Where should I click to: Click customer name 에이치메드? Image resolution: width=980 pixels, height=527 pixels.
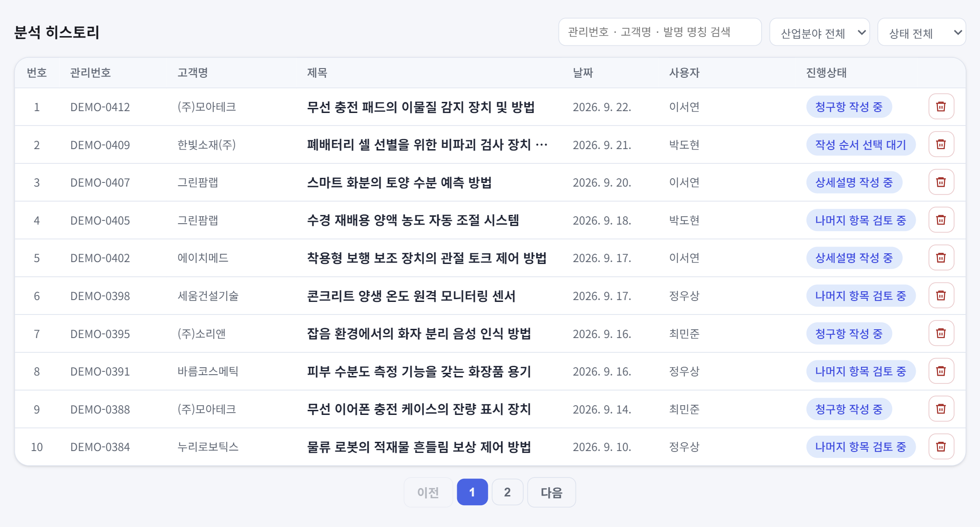pos(203,258)
